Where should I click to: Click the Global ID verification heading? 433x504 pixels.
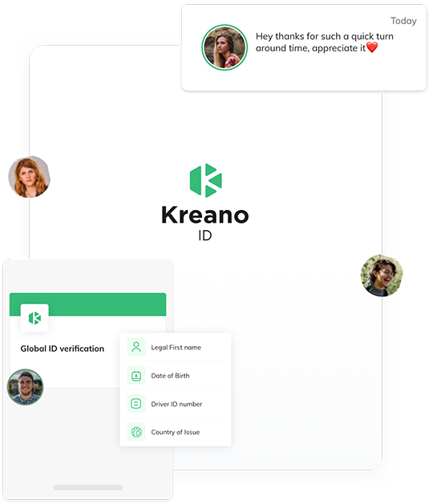pos(63,349)
